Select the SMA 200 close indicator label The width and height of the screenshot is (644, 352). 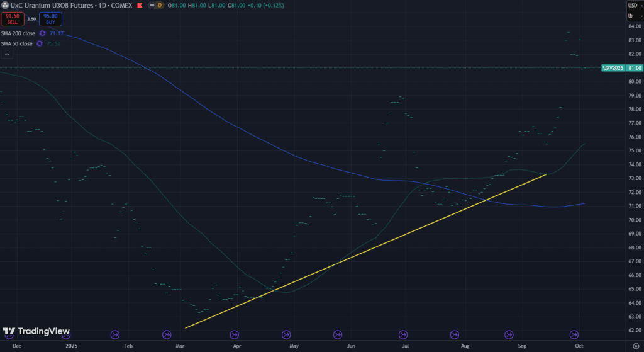[17, 33]
